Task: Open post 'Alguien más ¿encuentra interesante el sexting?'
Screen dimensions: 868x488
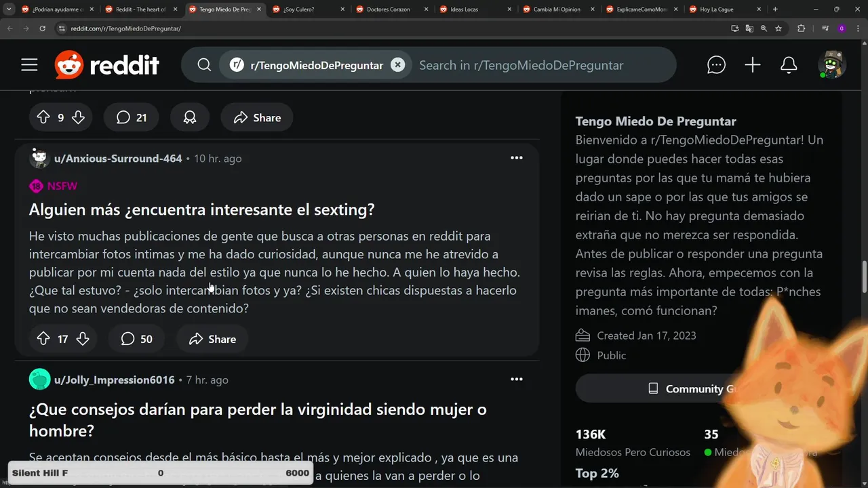Action: [x=201, y=209]
